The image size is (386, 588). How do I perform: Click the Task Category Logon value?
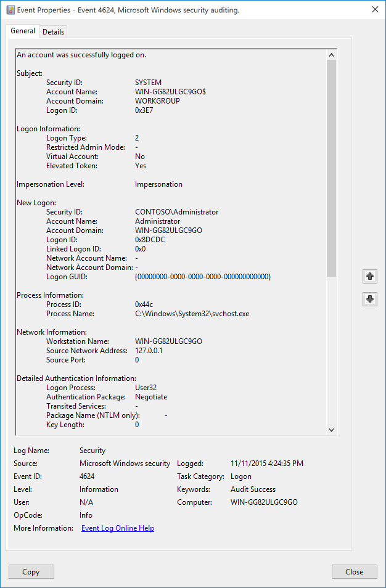(x=241, y=476)
